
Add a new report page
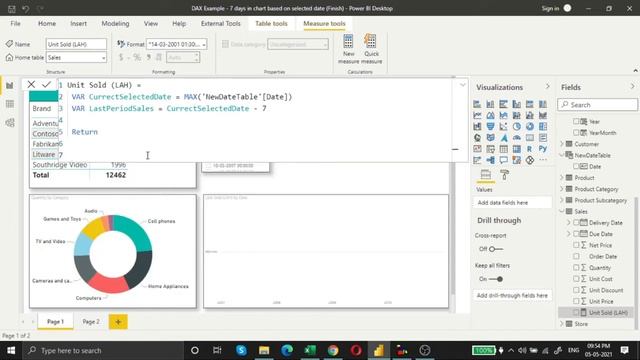118,322
